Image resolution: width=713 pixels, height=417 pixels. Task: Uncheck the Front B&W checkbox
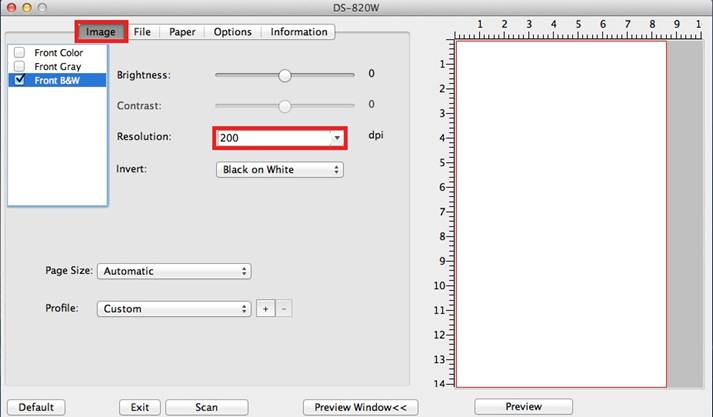tap(19, 80)
